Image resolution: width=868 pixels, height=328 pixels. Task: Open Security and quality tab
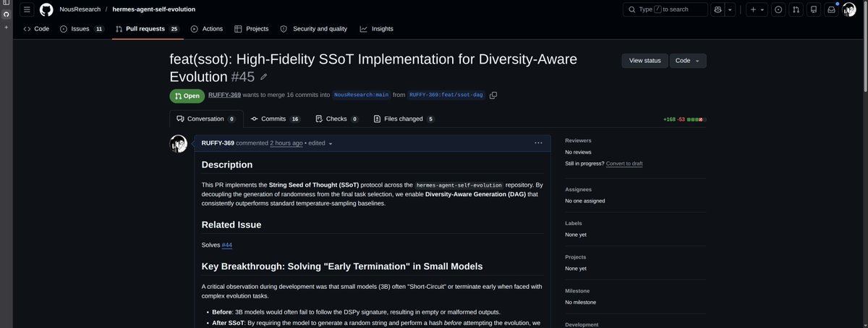click(x=314, y=29)
